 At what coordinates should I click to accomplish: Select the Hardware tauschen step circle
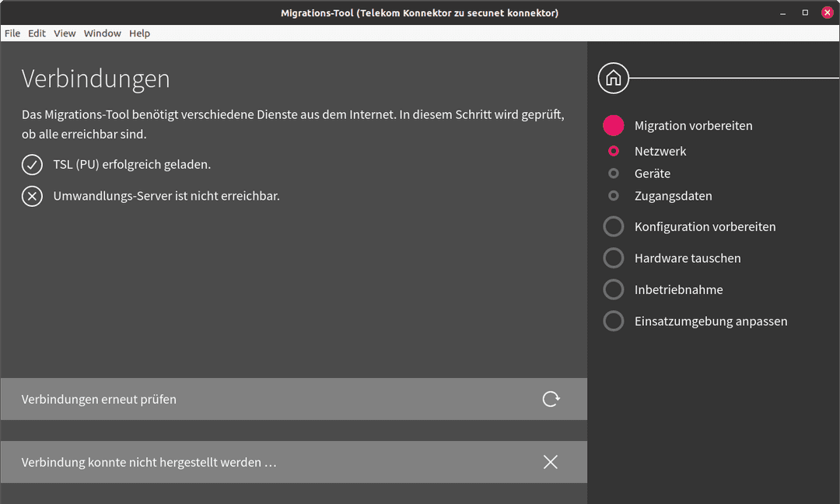pyautogui.click(x=614, y=258)
